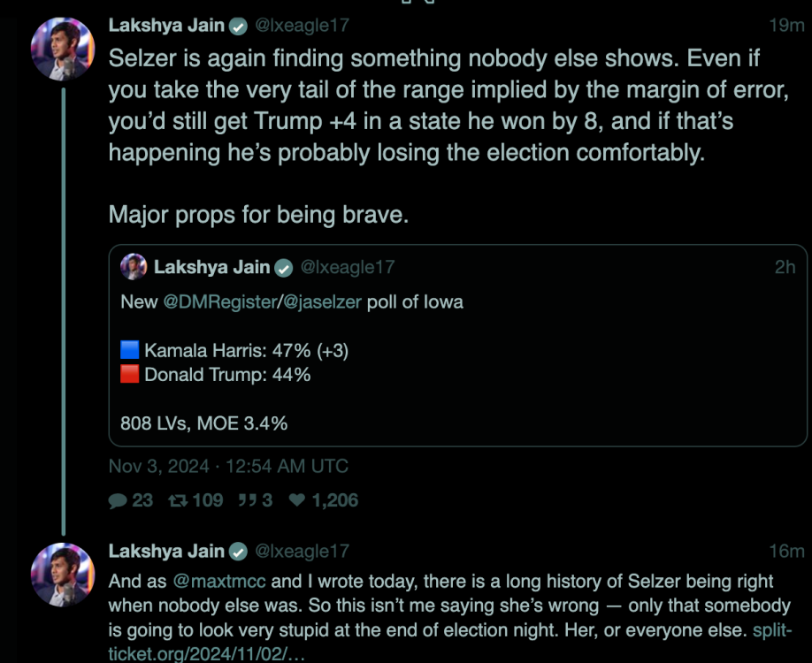Open @lxeagle17 handle in the top tweet
The width and height of the screenshot is (812, 663).
tap(302, 27)
